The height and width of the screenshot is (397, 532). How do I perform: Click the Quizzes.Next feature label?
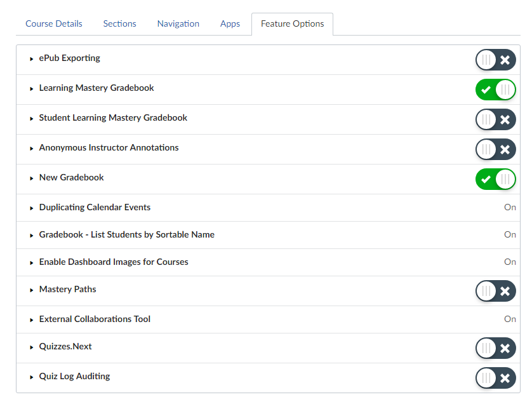pyautogui.click(x=65, y=346)
